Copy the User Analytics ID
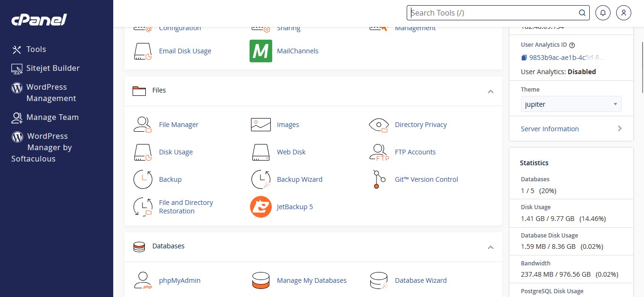This screenshot has height=297, width=644. (524, 58)
